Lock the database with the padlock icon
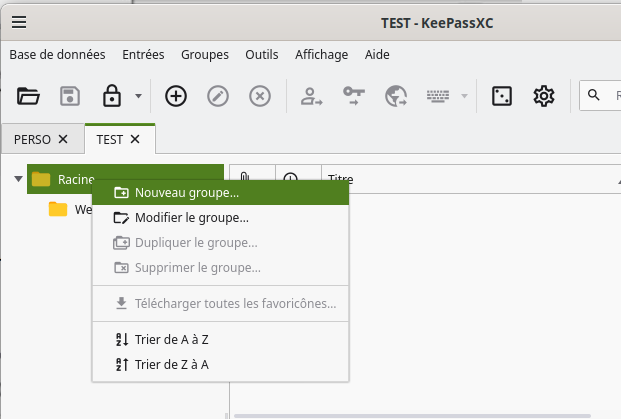Image resolution: width=621 pixels, height=419 pixels. click(112, 96)
